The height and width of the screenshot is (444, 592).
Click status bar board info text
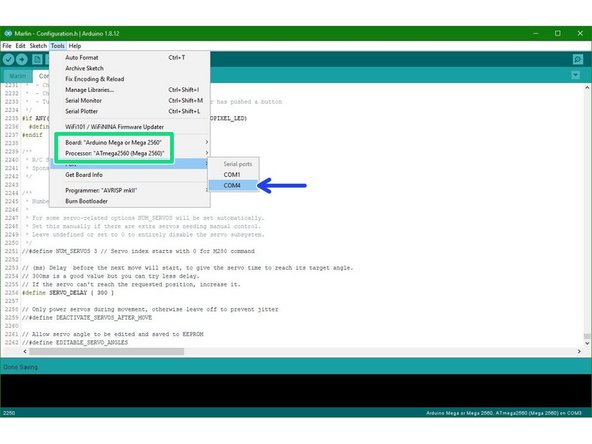click(x=504, y=413)
